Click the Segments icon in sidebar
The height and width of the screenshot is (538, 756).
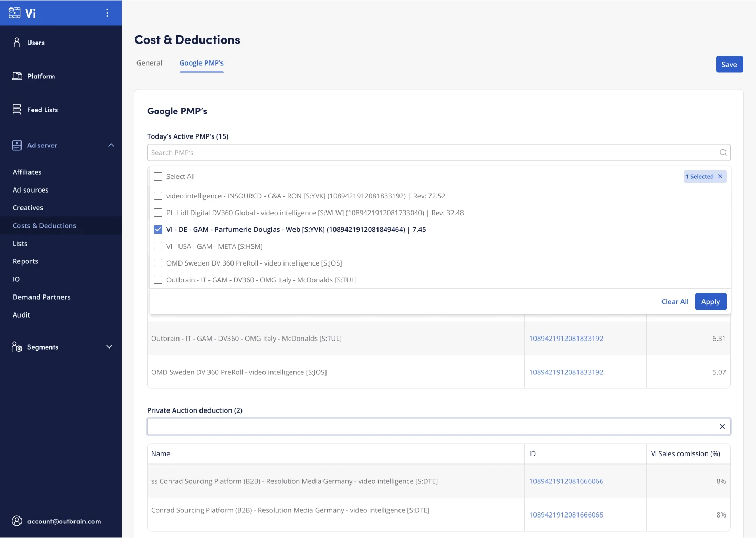[x=17, y=347]
